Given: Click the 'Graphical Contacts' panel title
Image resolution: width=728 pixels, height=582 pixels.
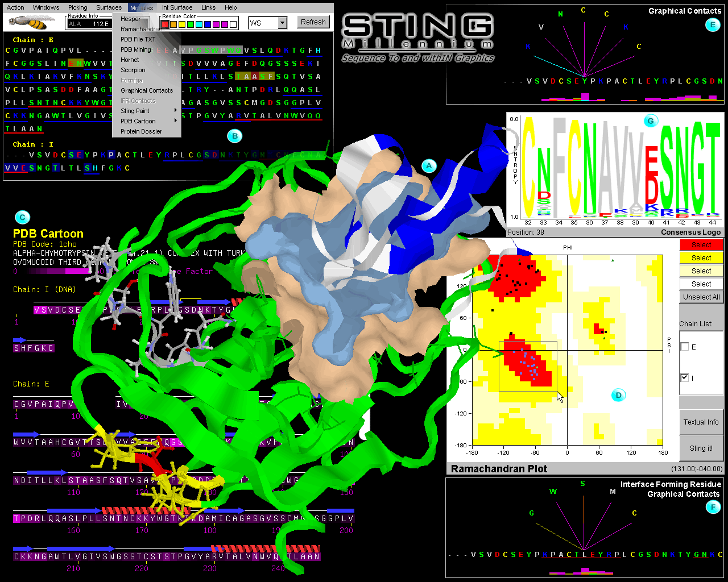Looking at the screenshot, I should (x=685, y=11).
